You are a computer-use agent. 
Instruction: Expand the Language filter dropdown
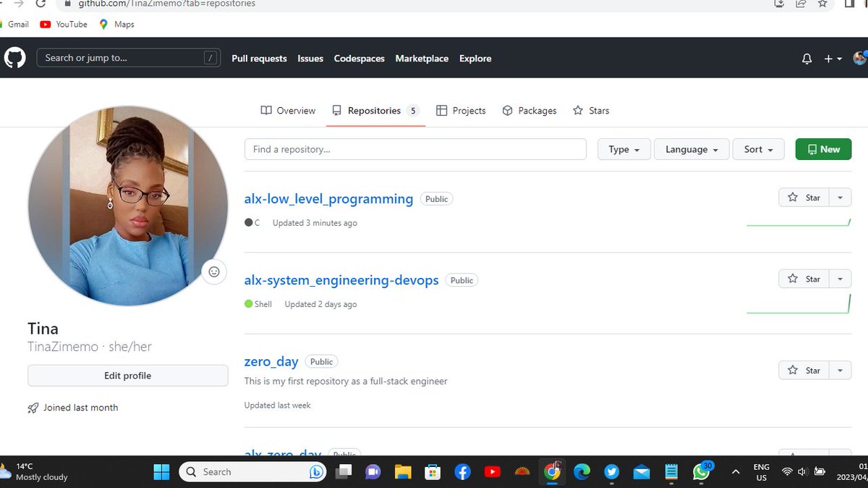692,149
